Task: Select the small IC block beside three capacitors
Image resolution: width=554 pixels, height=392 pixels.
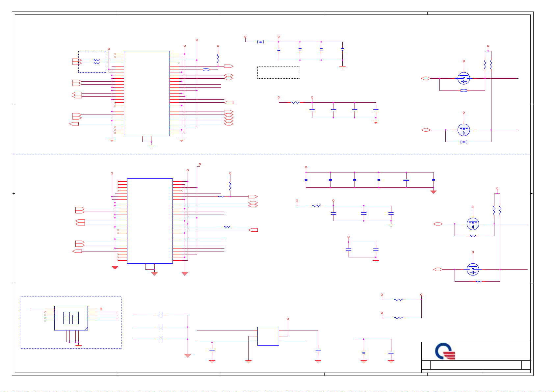Action: [x=268, y=336]
